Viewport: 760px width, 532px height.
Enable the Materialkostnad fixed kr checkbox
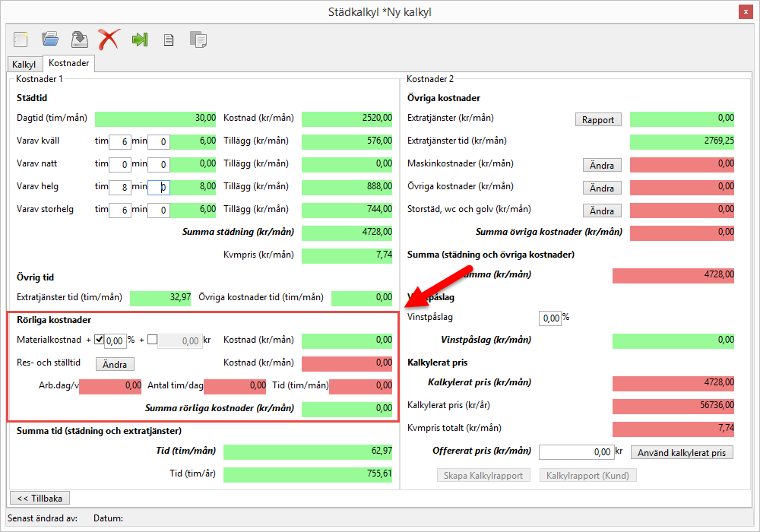pos(152,340)
